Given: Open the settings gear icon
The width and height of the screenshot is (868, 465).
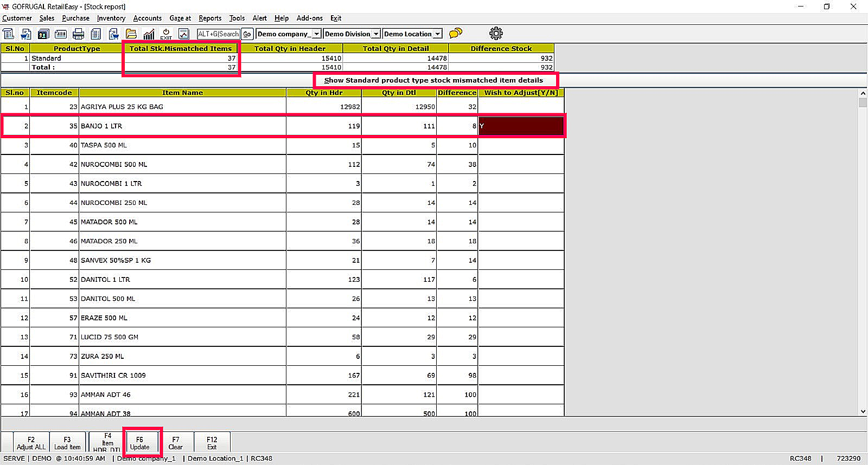Looking at the screenshot, I should (496, 34).
